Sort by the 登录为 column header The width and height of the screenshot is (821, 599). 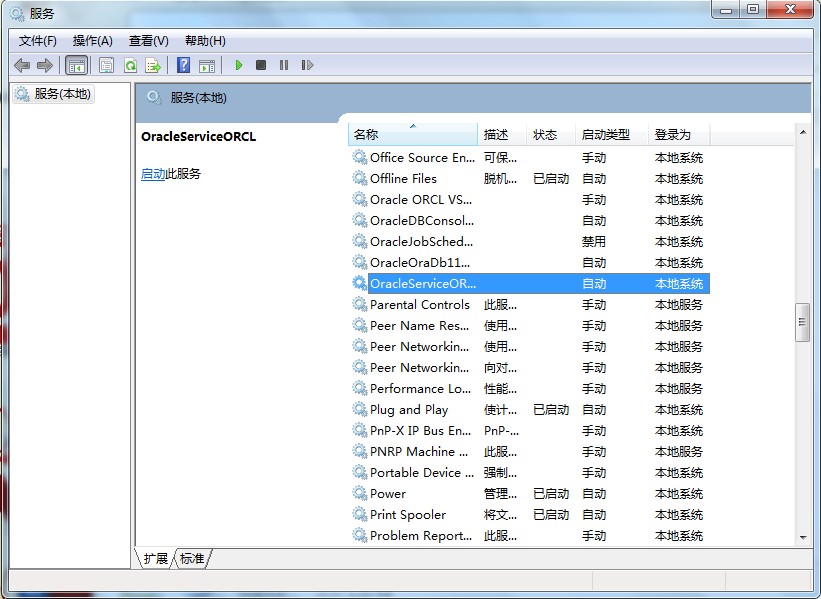tap(679, 135)
